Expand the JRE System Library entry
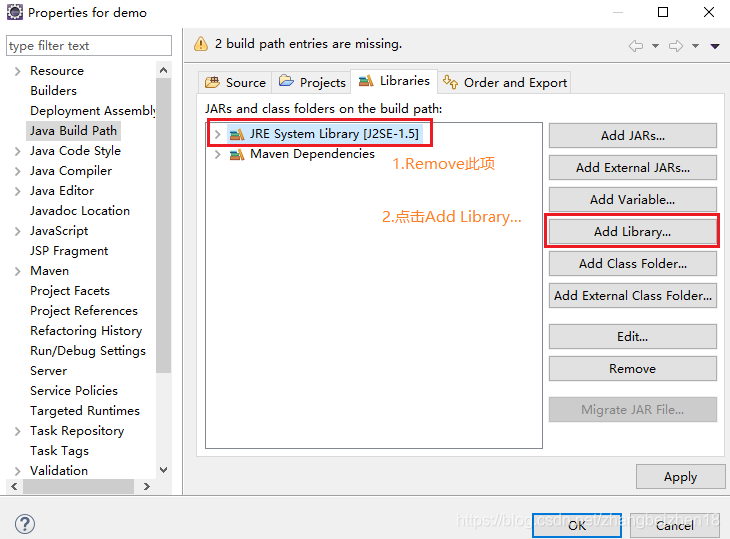This screenshot has width=730, height=539. [x=217, y=135]
